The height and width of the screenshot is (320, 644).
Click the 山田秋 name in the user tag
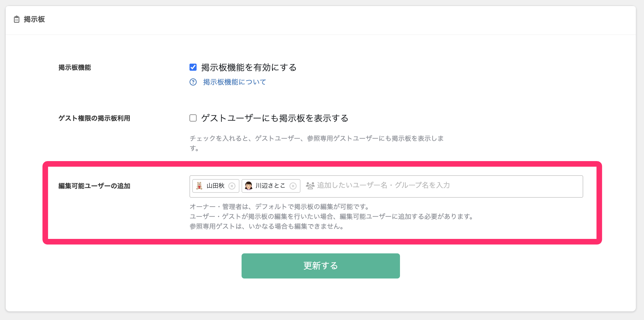pyautogui.click(x=215, y=186)
